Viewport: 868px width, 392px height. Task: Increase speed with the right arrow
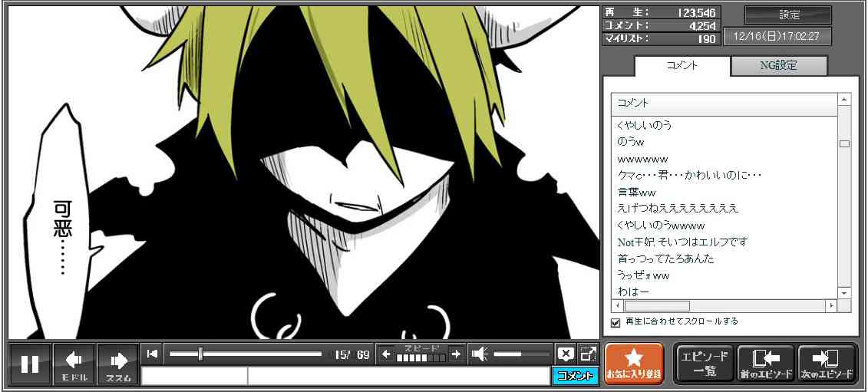pyautogui.click(x=456, y=354)
